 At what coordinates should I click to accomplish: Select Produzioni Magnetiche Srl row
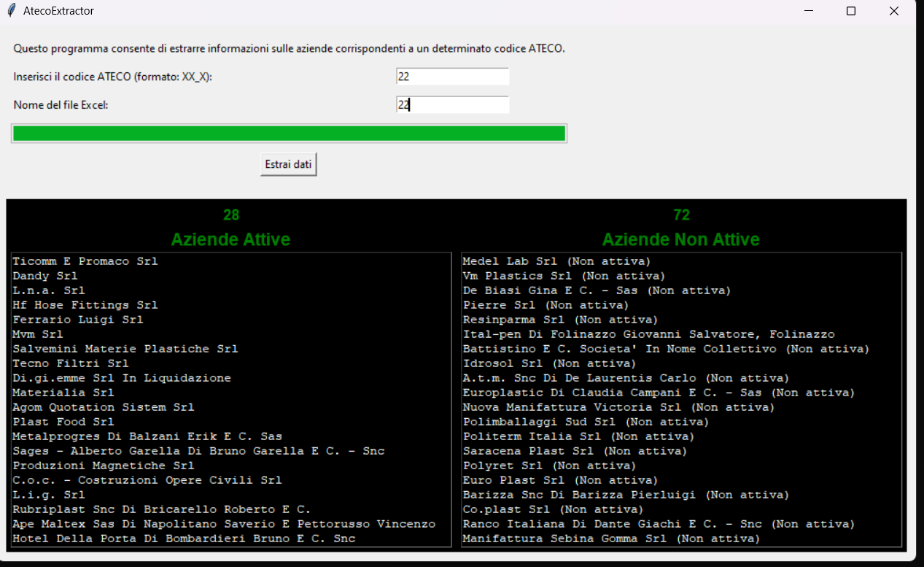pos(231,466)
